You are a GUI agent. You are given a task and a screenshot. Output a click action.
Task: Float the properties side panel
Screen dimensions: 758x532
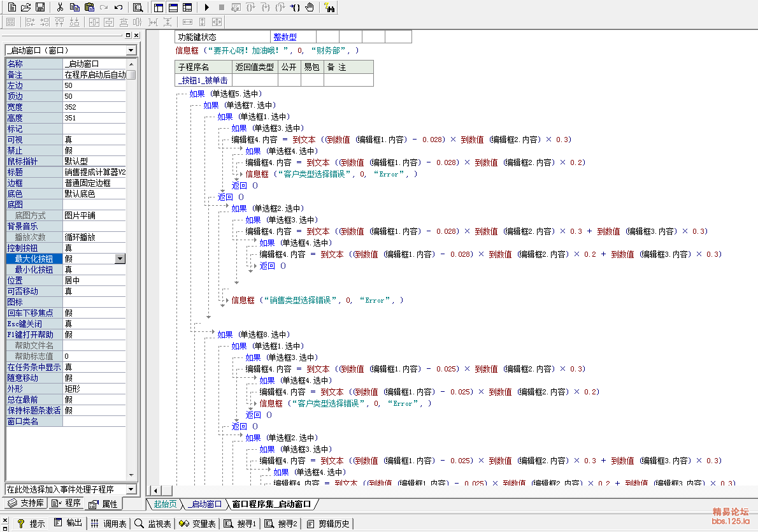[x=128, y=35]
